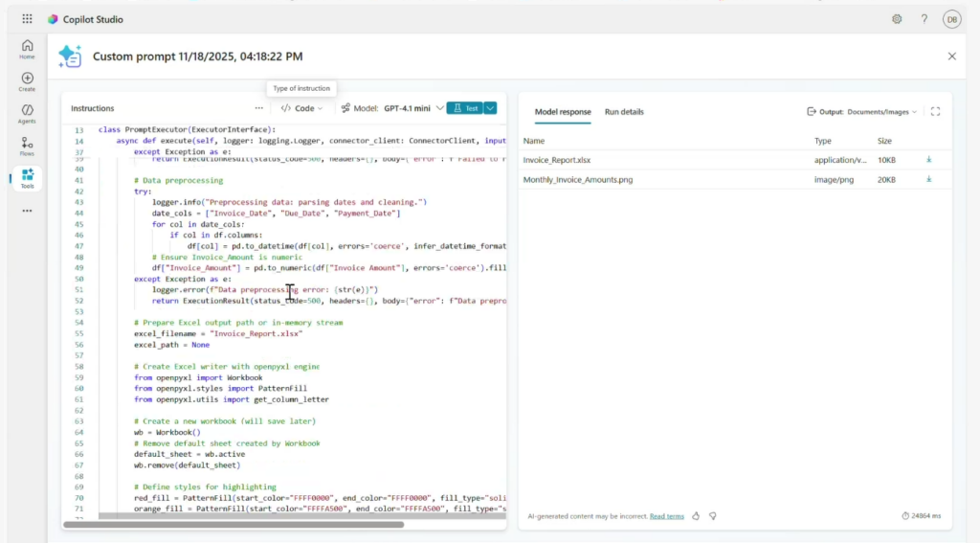Go to Home in the sidebar
Screen dimensions: 980x543
click(x=27, y=49)
